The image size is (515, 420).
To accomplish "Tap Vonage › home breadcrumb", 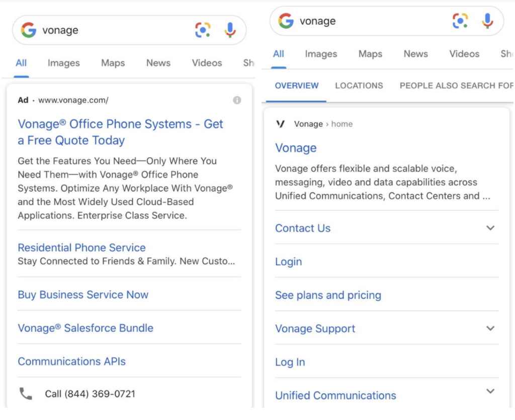I will click(x=323, y=124).
